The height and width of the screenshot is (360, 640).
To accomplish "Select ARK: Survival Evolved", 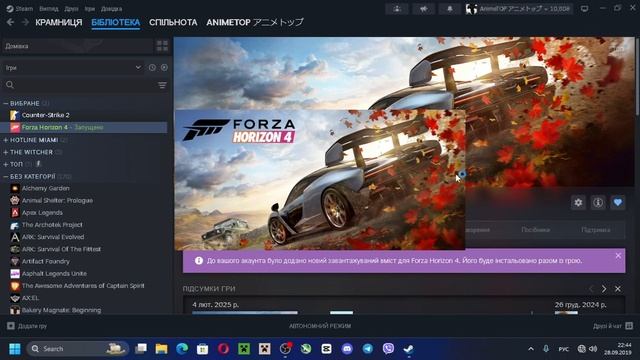I will (x=53, y=237).
